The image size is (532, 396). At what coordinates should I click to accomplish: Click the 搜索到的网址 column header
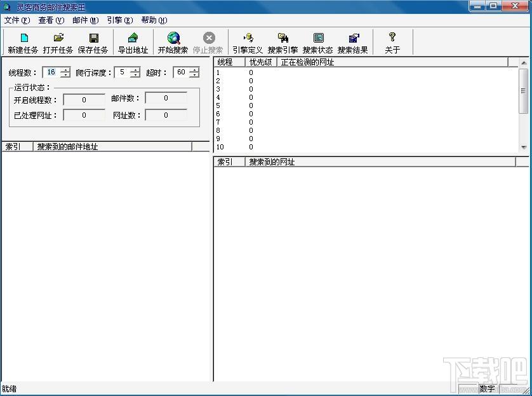pyautogui.click(x=380, y=162)
